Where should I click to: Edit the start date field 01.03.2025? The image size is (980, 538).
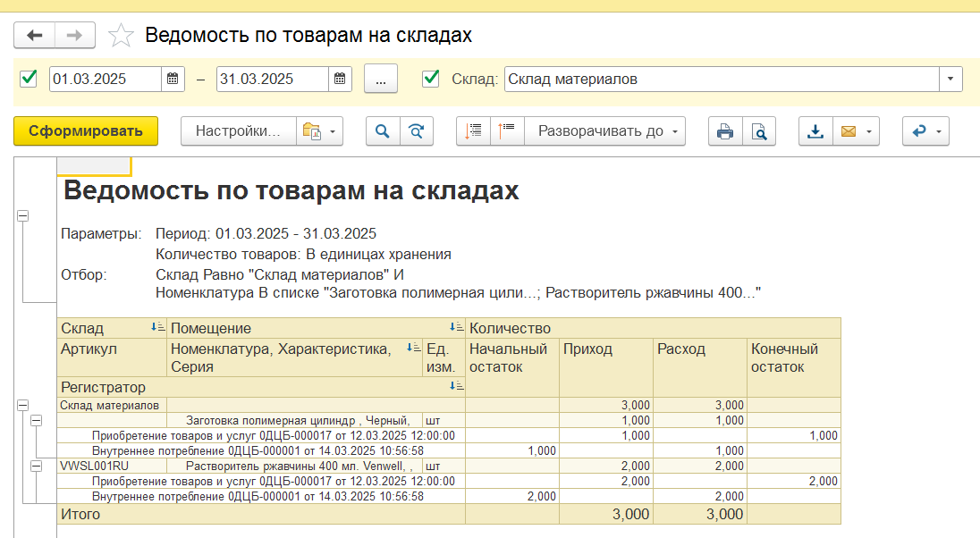click(105, 79)
